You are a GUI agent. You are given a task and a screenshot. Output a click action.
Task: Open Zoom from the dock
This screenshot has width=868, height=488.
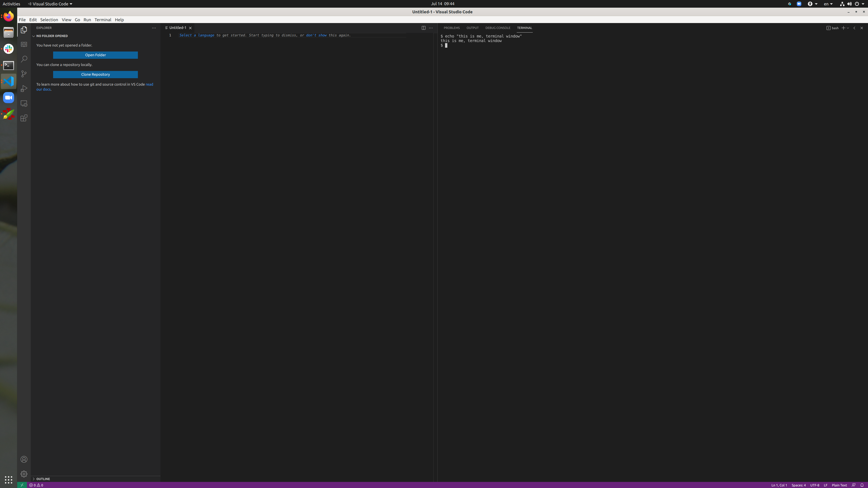[x=8, y=98]
